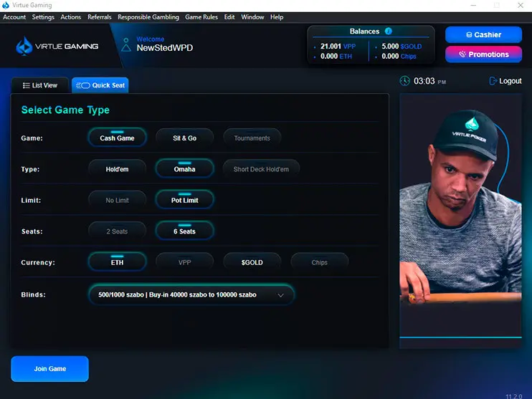Open the Promotions page
The image size is (532, 399).
(x=483, y=54)
